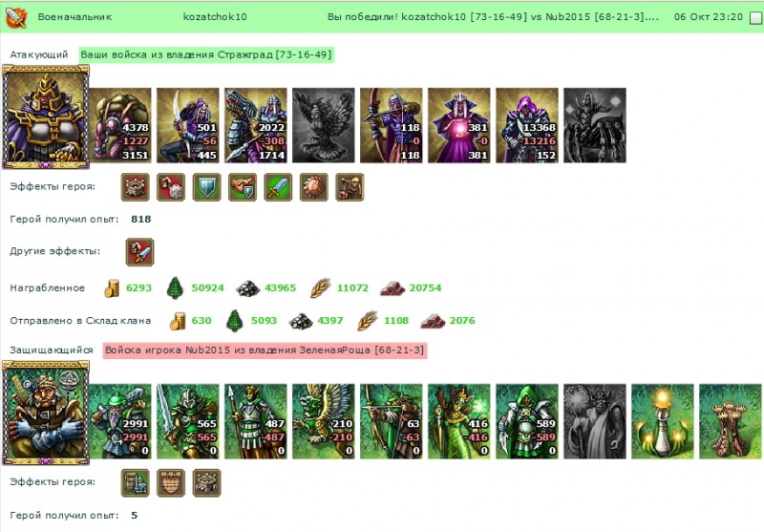Click the handshake-with-shield hero effect icon
The height and width of the screenshot is (532, 764).
point(243,187)
